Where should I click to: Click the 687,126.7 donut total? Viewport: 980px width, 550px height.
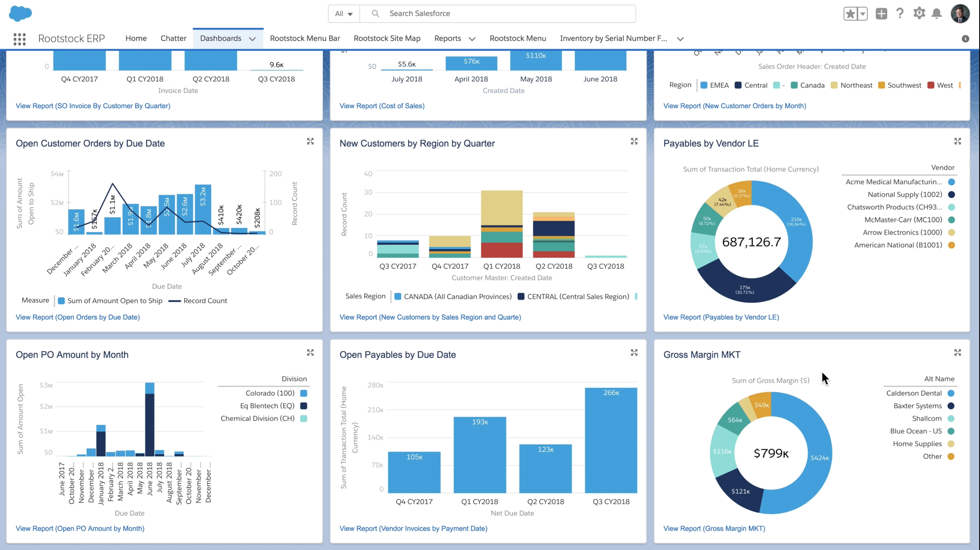(x=752, y=242)
